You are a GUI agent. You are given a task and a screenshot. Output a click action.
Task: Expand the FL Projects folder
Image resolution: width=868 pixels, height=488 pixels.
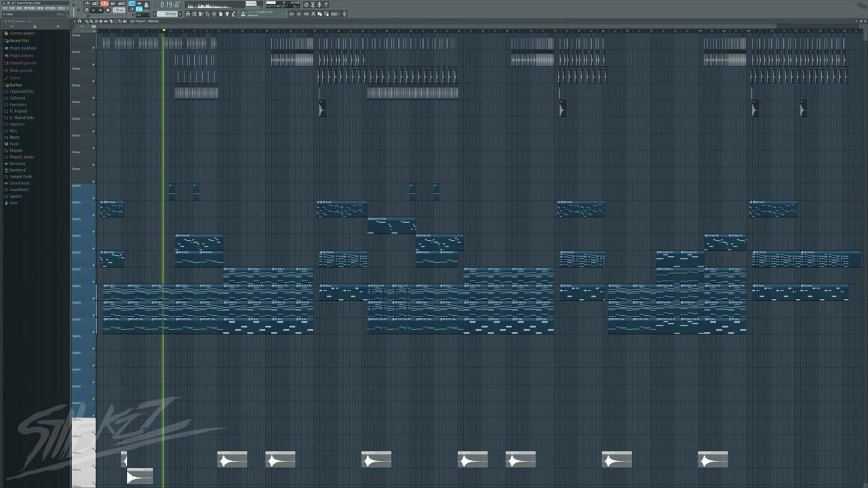click(18, 111)
